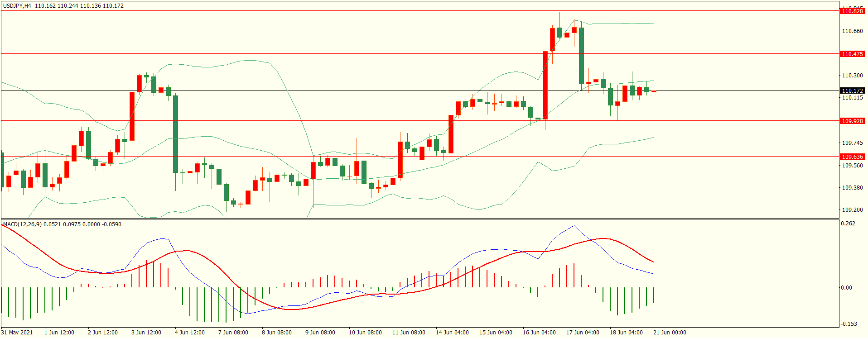Select the 4 Jun 12:00 time label
Image resolution: width=868 pixels, height=338 pixels.
click(x=190, y=333)
